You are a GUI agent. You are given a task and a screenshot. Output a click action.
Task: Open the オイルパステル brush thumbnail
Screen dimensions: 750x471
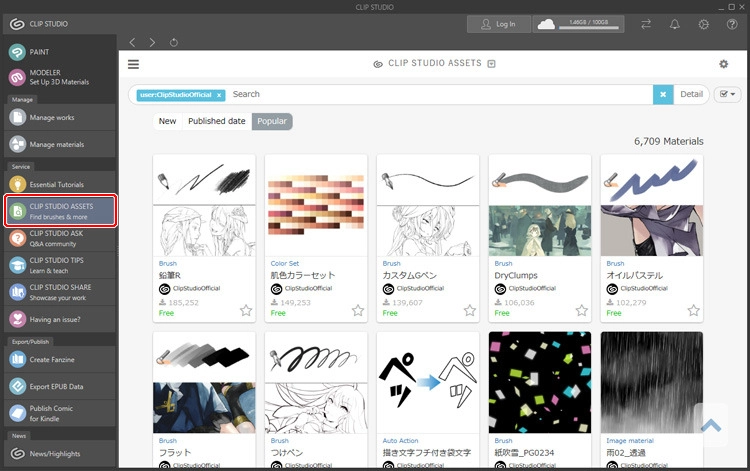pyautogui.click(x=652, y=206)
